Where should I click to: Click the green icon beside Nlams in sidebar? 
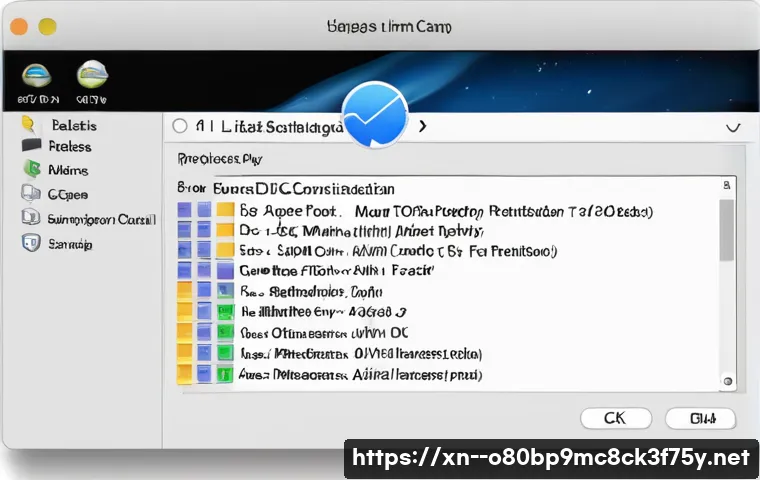coord(30,170)
